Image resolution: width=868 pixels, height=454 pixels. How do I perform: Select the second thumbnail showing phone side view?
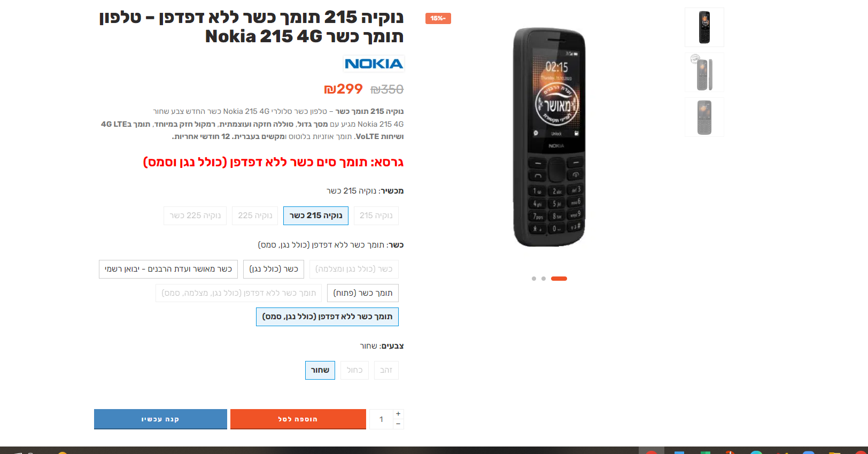(x=704, y=72)
